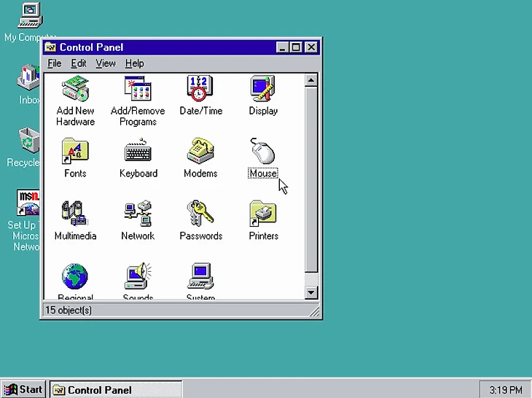Select the Multimedia icon
The height and width of the screenshot is (398, 532).
point(75,214)
